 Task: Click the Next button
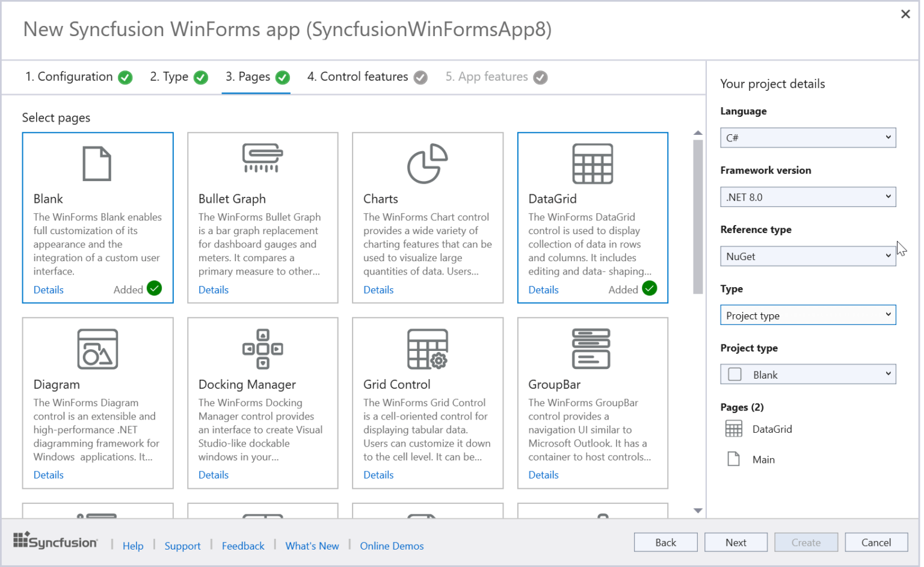pyautogui.click(x=736, y=542)
